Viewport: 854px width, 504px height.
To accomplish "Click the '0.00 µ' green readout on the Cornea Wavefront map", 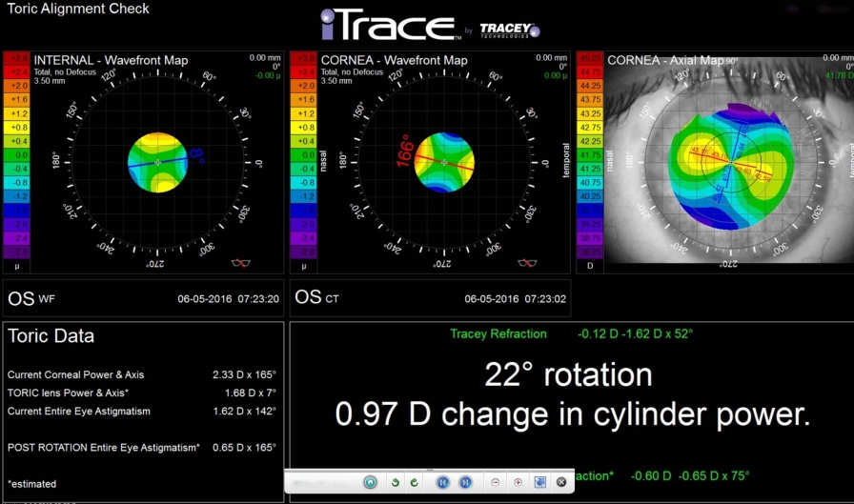I will click(x=556, y=75).
